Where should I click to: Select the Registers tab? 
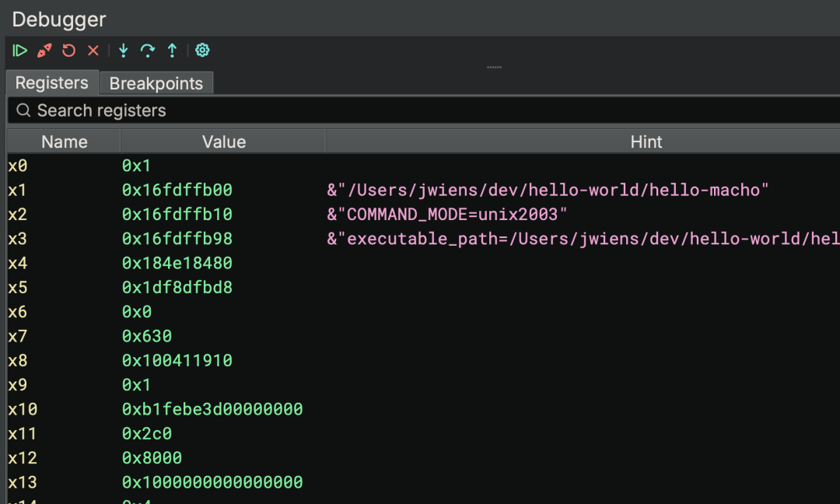pos(52,82)
